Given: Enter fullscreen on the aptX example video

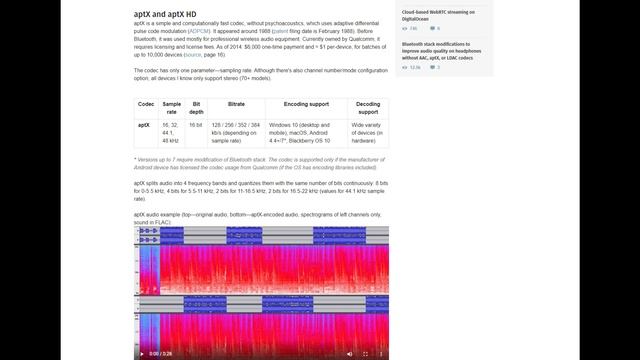Looking at the screenshot, I should pyautogui.click(x=365, y=354).
